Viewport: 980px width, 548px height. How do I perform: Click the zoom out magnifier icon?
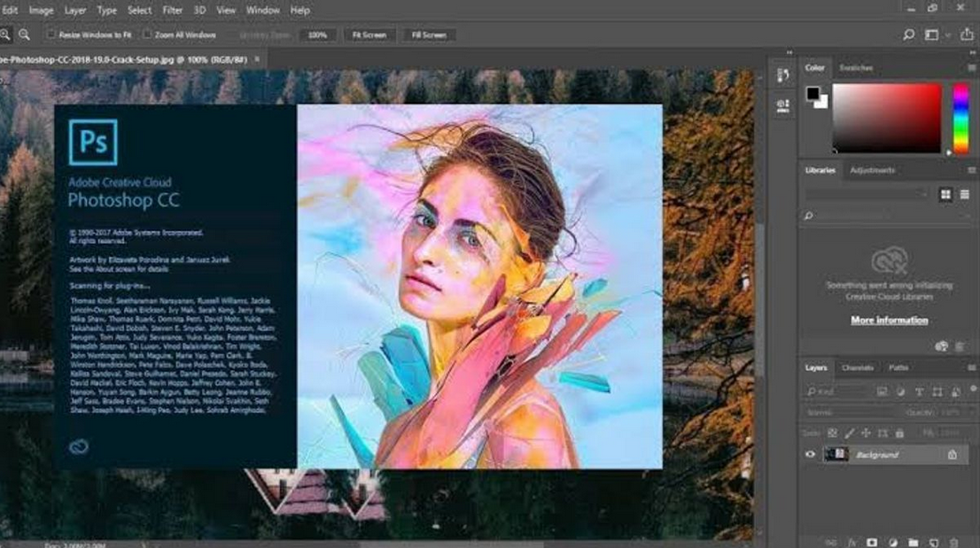pos(24,35)
